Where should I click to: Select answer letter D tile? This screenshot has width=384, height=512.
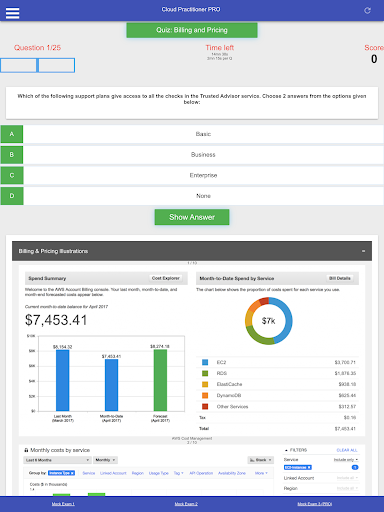[x=12, y=196]
